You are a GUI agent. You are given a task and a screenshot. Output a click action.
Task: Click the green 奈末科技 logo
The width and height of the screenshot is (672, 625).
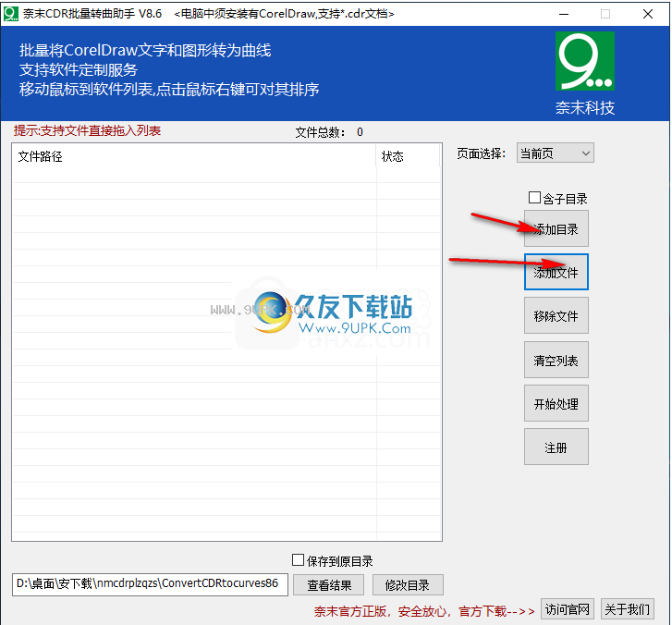click(584, 61)
